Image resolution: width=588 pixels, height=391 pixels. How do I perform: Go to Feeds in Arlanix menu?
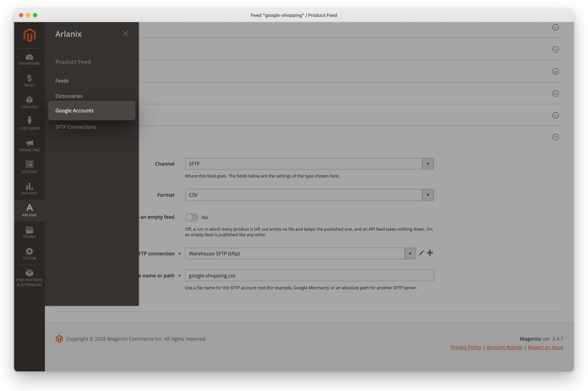tap(62, 81)
